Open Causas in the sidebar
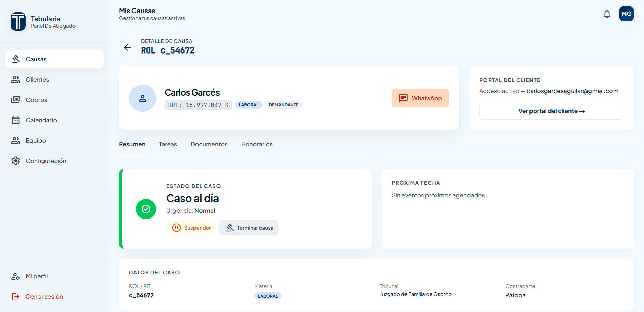This screenshot has height=312, width=644. [x=55, y=59]
